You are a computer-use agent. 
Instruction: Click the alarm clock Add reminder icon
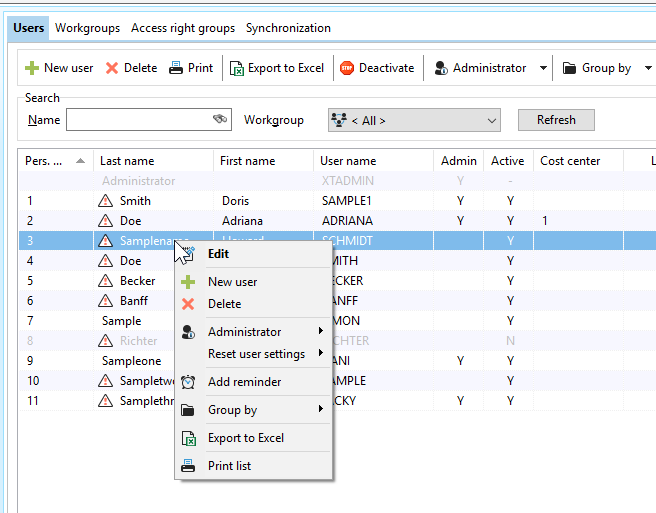pyautogui.click(x=188, y=382)
